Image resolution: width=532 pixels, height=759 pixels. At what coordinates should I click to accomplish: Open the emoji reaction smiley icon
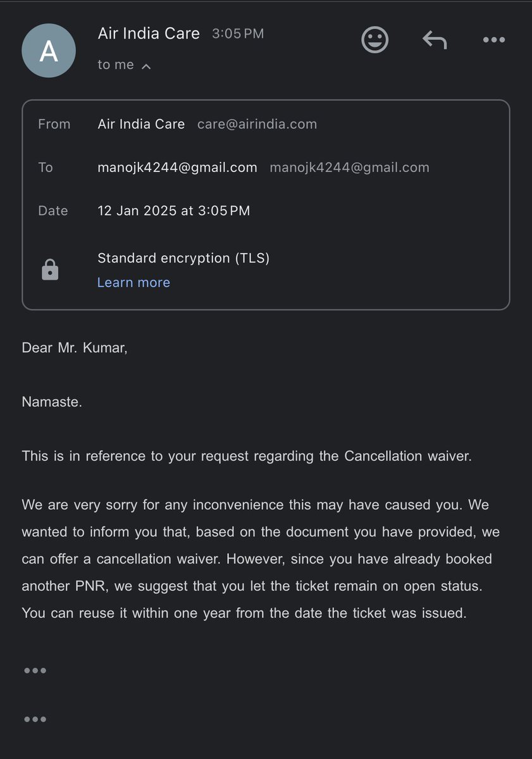[x=374, y=40]
